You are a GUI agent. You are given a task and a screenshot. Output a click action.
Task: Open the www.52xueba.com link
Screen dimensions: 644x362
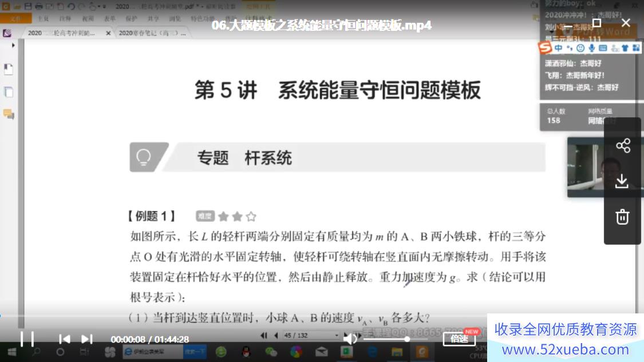566,349
